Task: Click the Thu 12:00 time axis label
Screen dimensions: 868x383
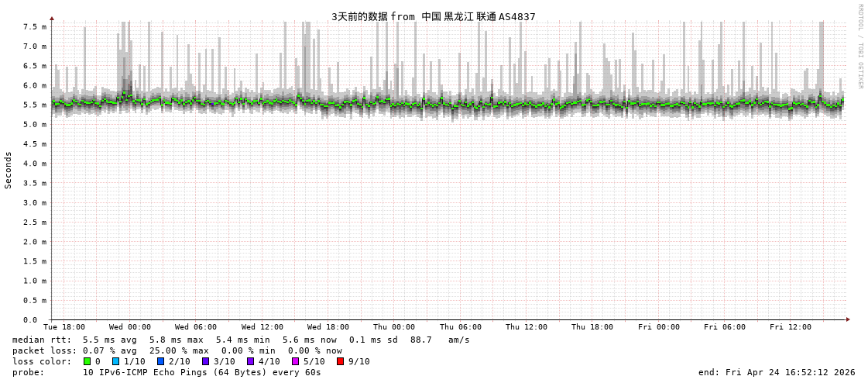Action: pyautogui.click(x=527, y=327)
